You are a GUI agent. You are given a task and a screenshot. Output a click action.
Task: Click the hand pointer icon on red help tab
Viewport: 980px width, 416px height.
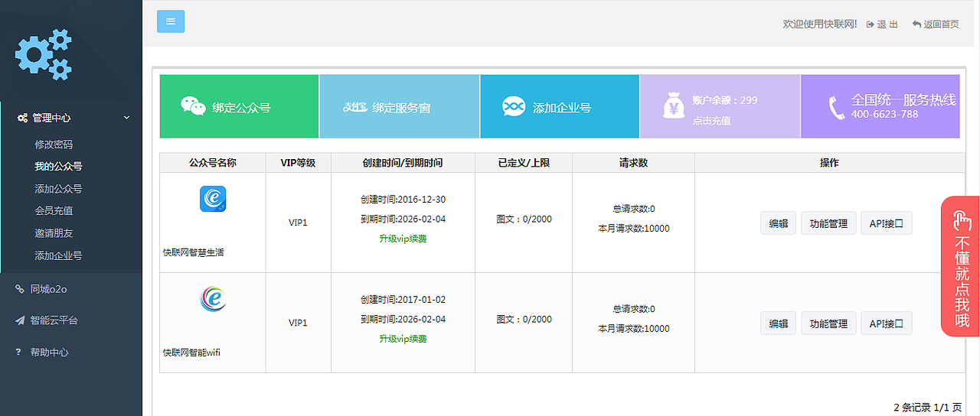pos(961,221)
